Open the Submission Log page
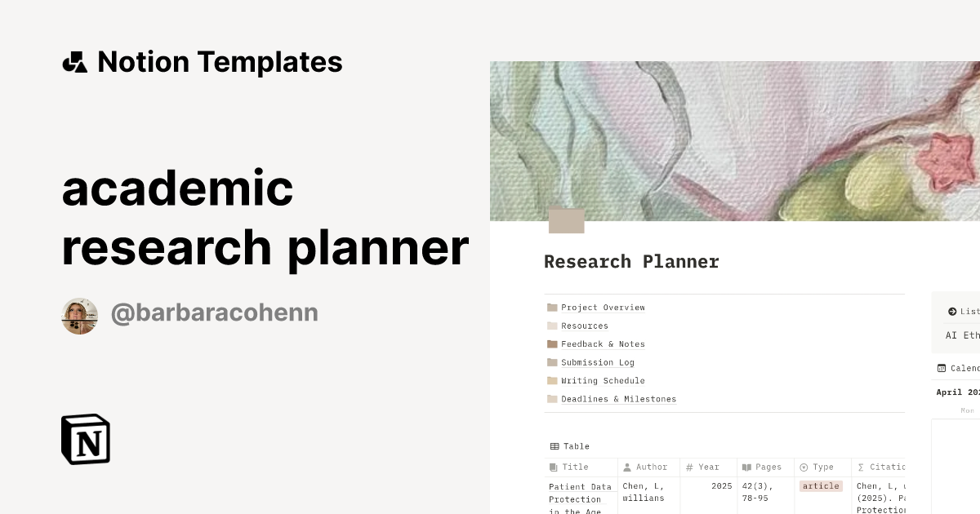The image size is (980, 514). point(597,362)
